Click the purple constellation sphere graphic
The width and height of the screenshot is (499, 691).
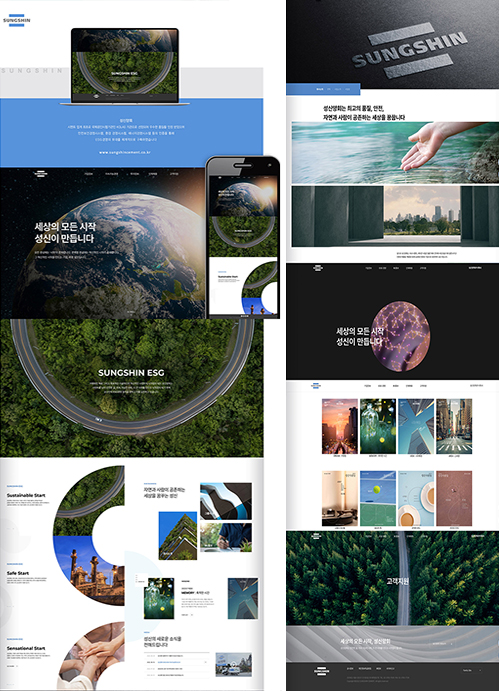pos(399,336)
